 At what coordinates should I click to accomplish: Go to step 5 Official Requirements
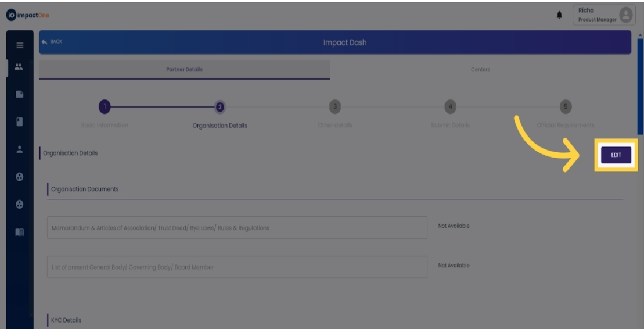coord(566,107)
